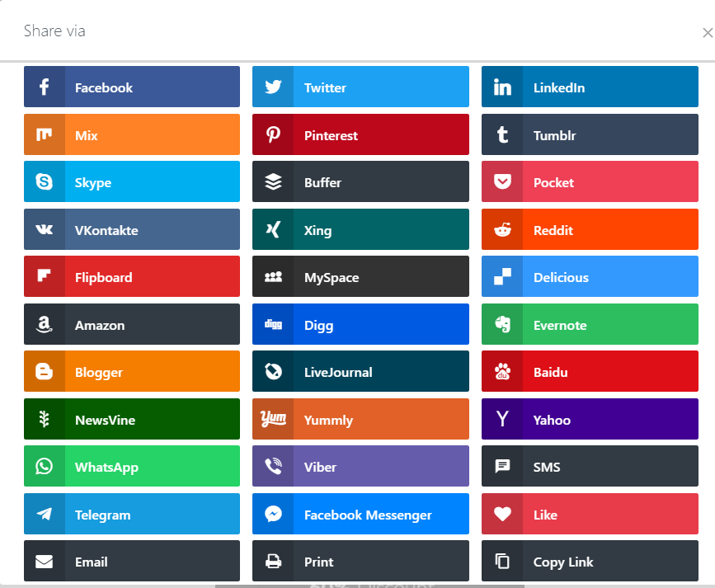Click the Blogger 'B' icon

tap(45, 371)
